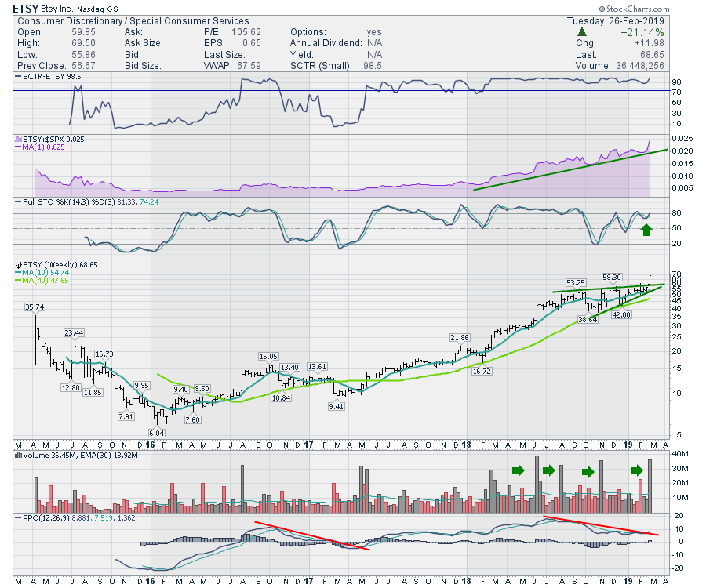The image size is (706, 588).
Task: Open the StockCharts.com watermark link
Action: [x=653, y=8]
